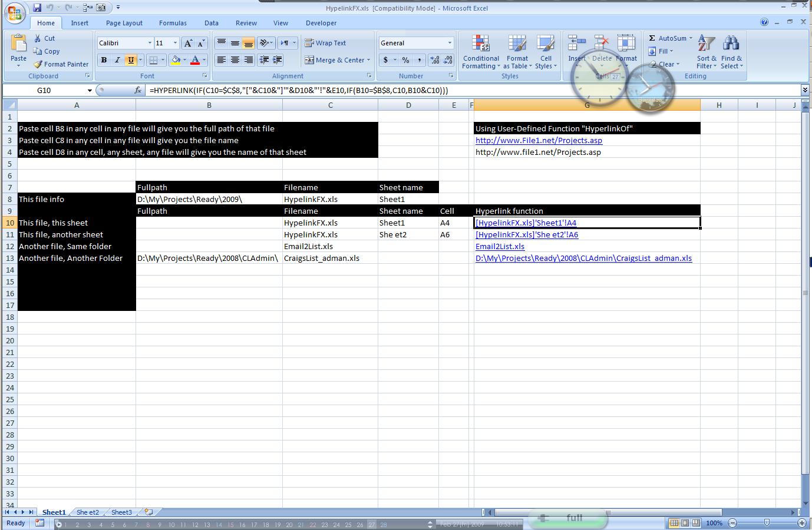Switch to Page Layout view in status bar

pyautogui.click(x=685, y=523)
